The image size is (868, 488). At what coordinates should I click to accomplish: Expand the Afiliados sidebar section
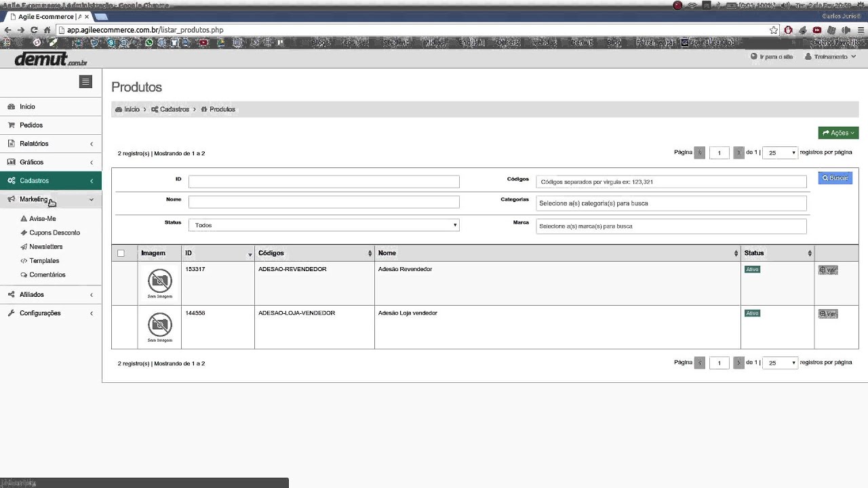(51, 295)
